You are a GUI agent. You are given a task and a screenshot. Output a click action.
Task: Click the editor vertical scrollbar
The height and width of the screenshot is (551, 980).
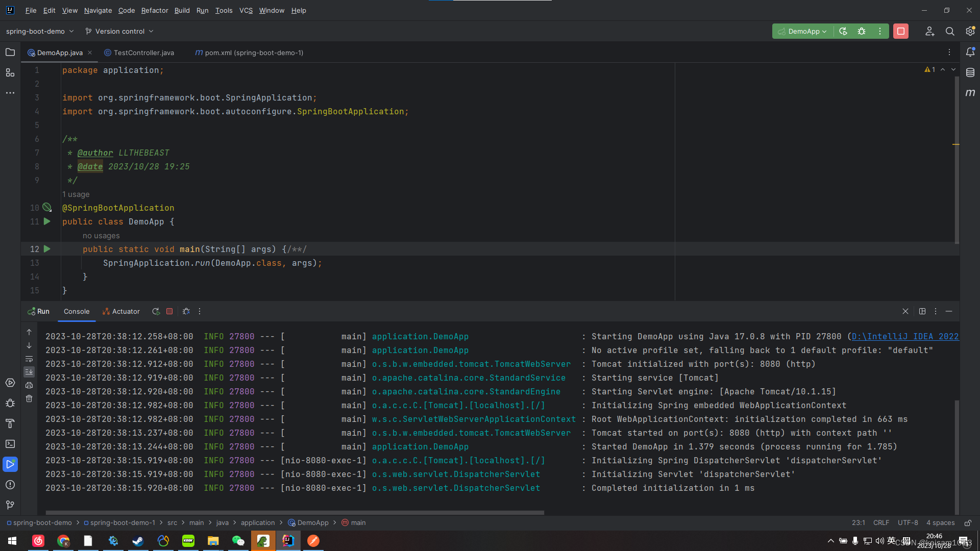coord(957,159)
